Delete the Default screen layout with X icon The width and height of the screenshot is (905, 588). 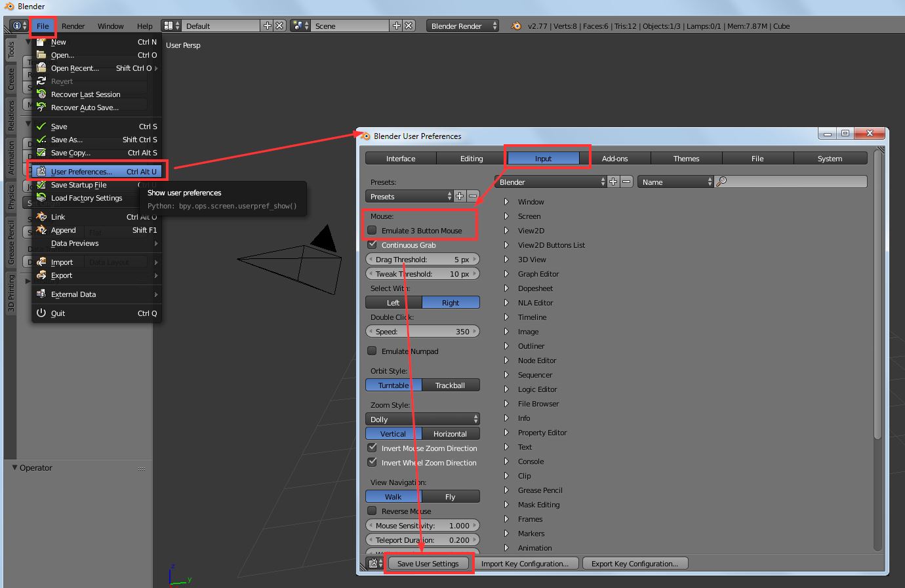click(x=279, y=26)
